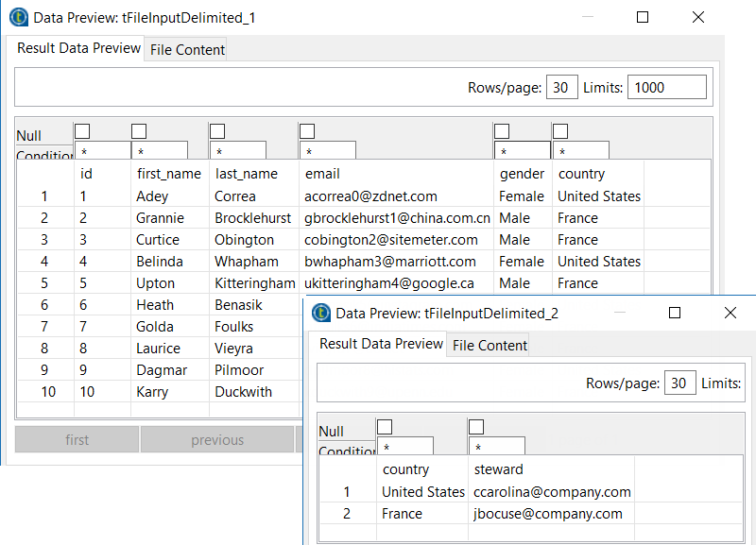Maximize the tFileInputDelimited_1 preview window
756x545 pixels.
click(x=643, y=17)
